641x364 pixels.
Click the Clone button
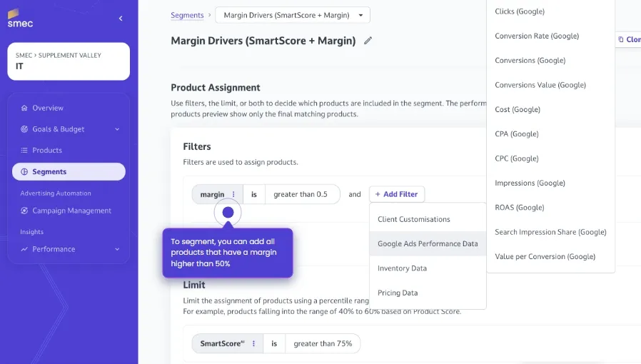628,39
